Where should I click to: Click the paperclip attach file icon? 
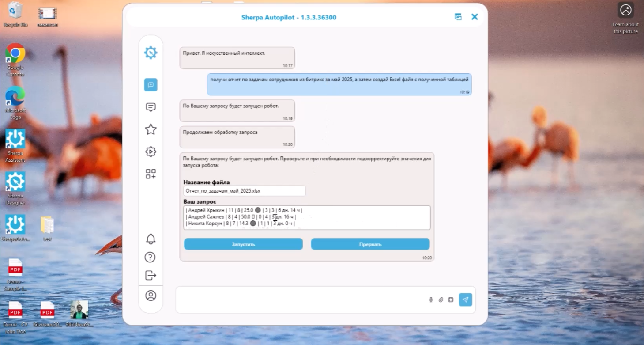pos(441,300)
